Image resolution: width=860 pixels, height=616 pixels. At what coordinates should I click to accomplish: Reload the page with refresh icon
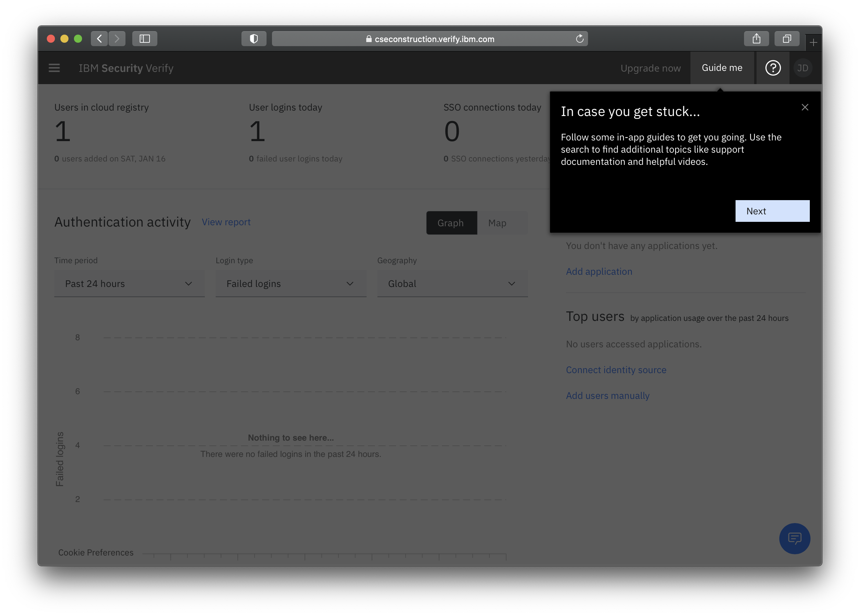580,39
